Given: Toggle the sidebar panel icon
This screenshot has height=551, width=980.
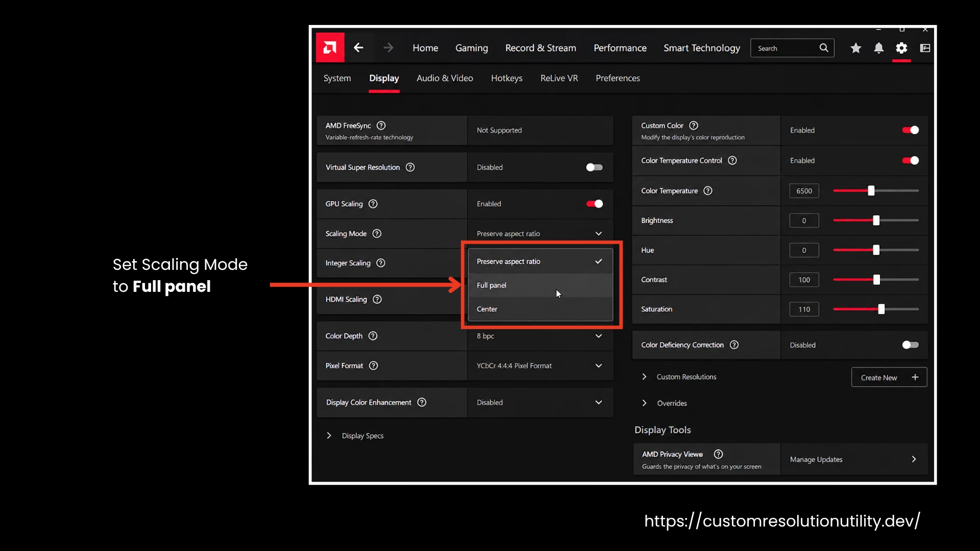Looking at the screenshot, I should click(925, 48).
